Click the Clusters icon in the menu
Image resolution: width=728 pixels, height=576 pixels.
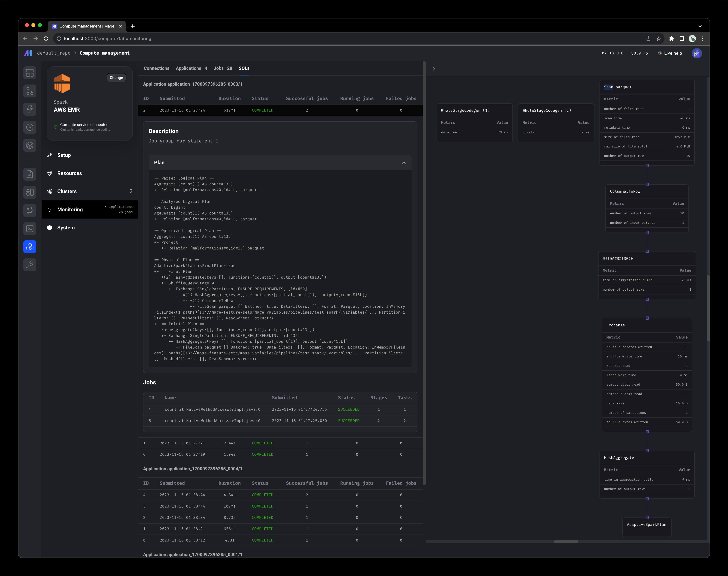(50, 191)
